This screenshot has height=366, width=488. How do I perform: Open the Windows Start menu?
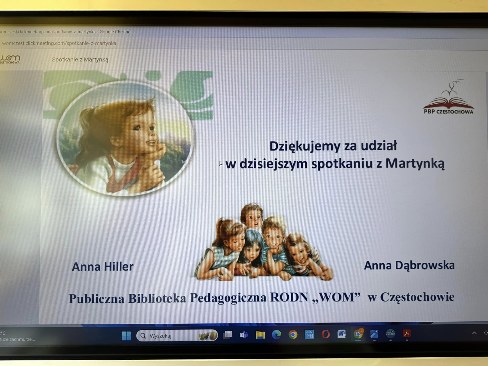(x=126, y=335)
